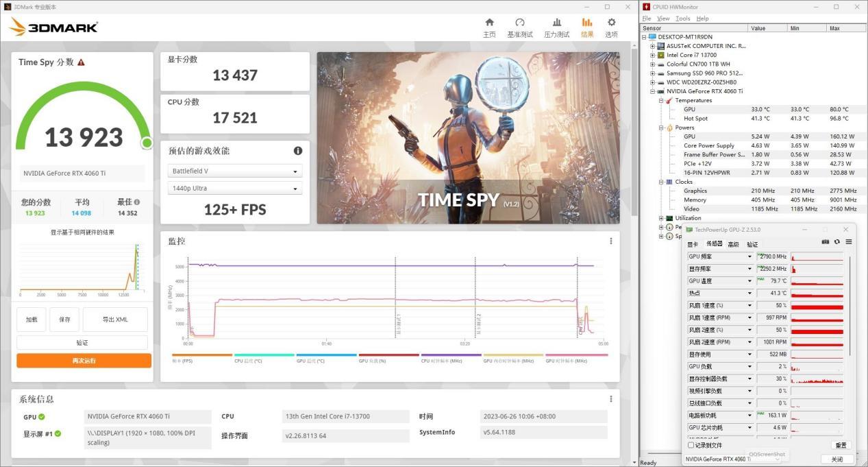Open the View menu in HWMonitor

(x=662, y=18)
